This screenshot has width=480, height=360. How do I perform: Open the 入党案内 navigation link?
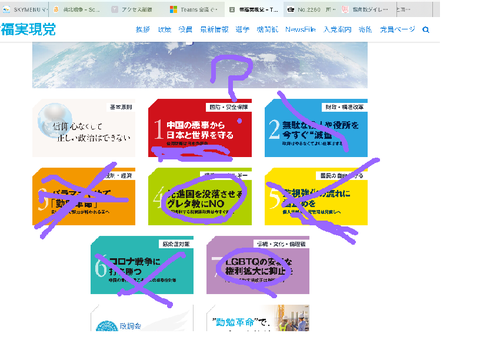click(x=337, y=29)
